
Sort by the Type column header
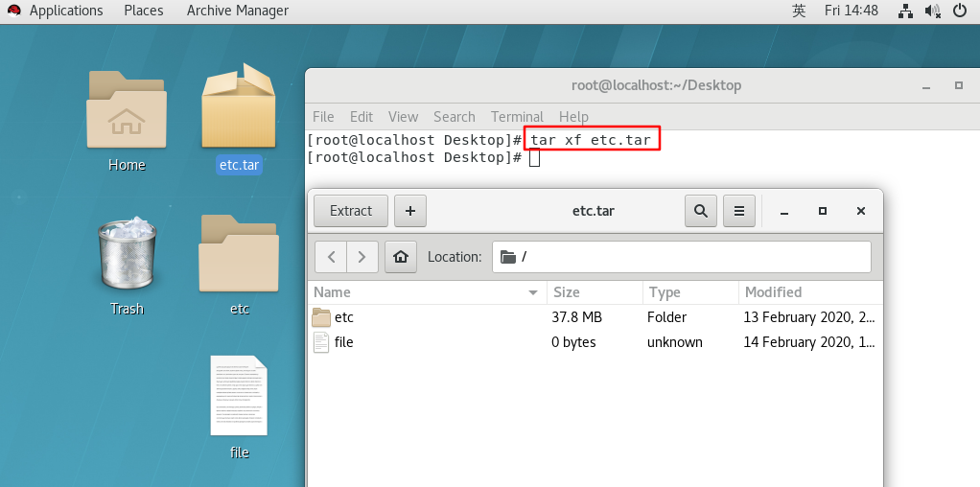point(690,292)
